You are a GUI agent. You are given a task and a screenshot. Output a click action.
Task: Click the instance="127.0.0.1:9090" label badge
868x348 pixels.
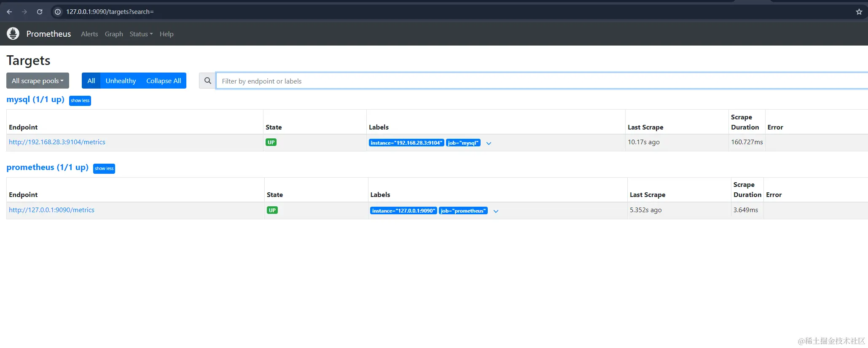pos(403,211)
